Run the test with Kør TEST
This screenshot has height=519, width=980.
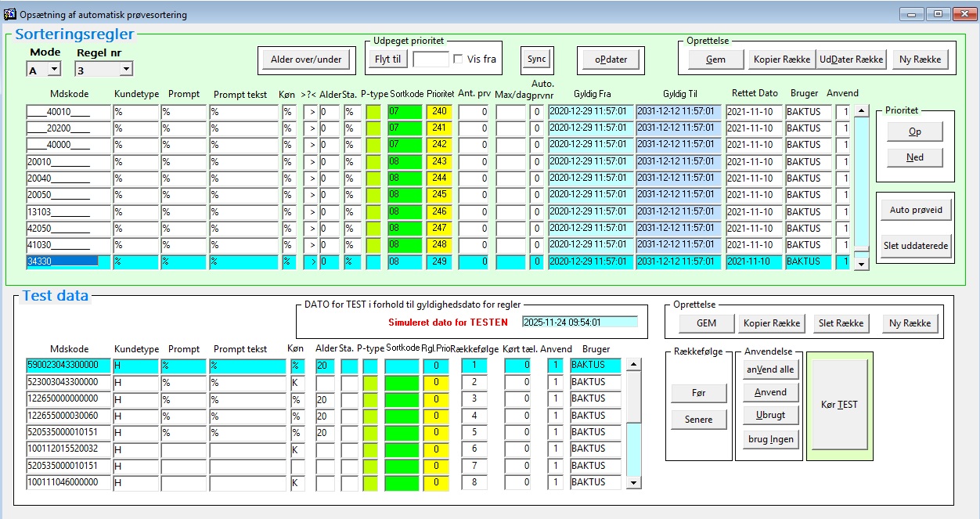[x=838, y=405]
